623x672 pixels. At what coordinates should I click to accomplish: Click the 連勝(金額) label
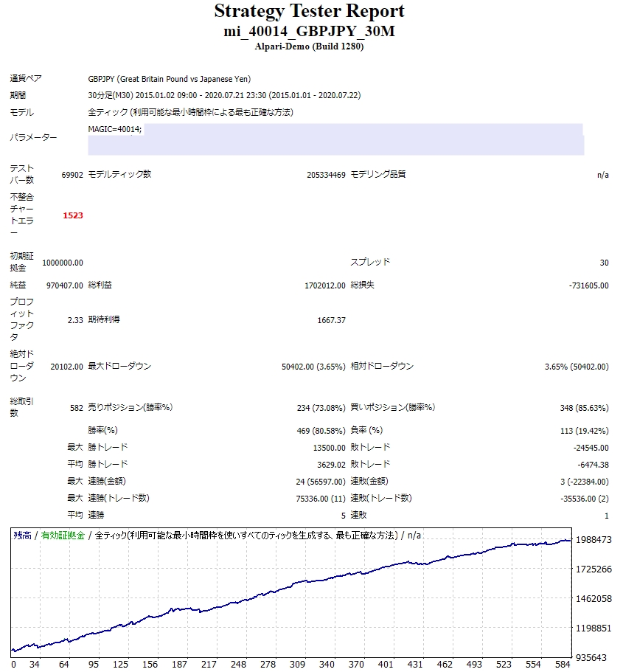tap(107, 481)
